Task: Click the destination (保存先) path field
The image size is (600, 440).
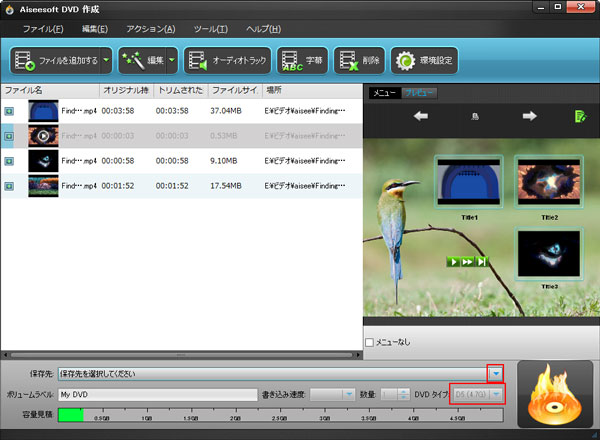Action: click(273, 374)
